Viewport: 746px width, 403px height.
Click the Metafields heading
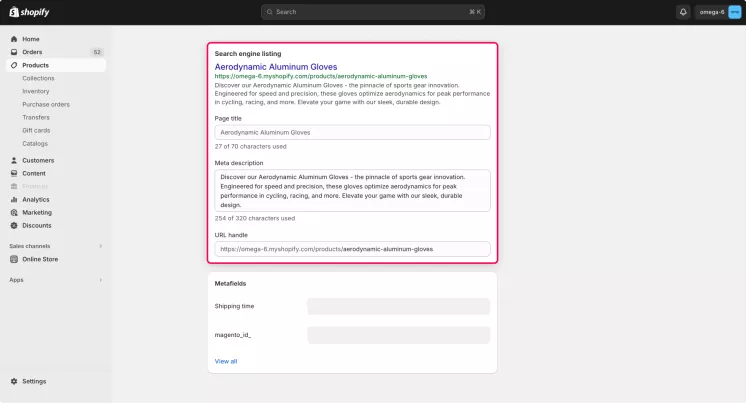[230, 284]
